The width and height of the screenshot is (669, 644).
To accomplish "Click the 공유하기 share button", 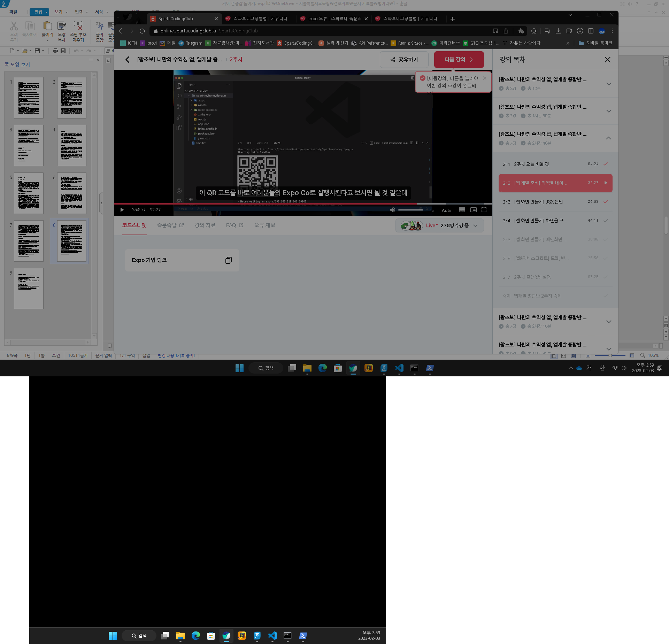I will [404, 60].
